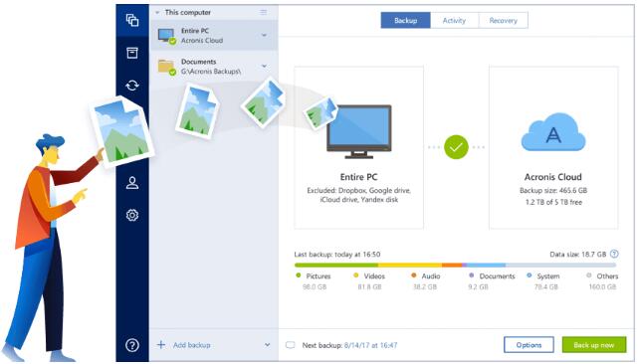The image size is (639, 364).
Task: Click the plus icon beside Add backup
Action: (161, 345)
